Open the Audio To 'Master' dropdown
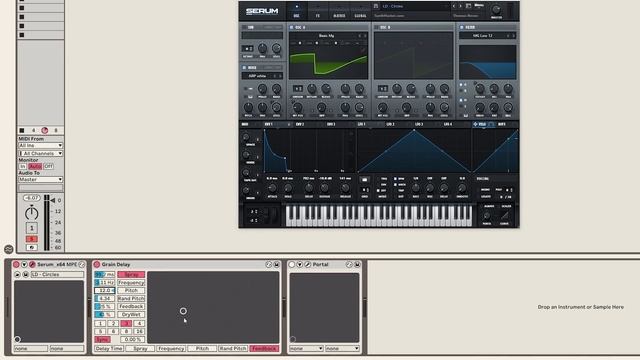This screenshot has height=360, width=640. point(40,180)
